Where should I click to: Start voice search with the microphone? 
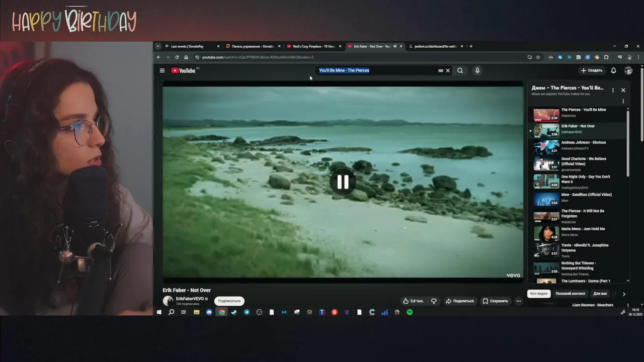pyautogui.click(x=477, y=70)
